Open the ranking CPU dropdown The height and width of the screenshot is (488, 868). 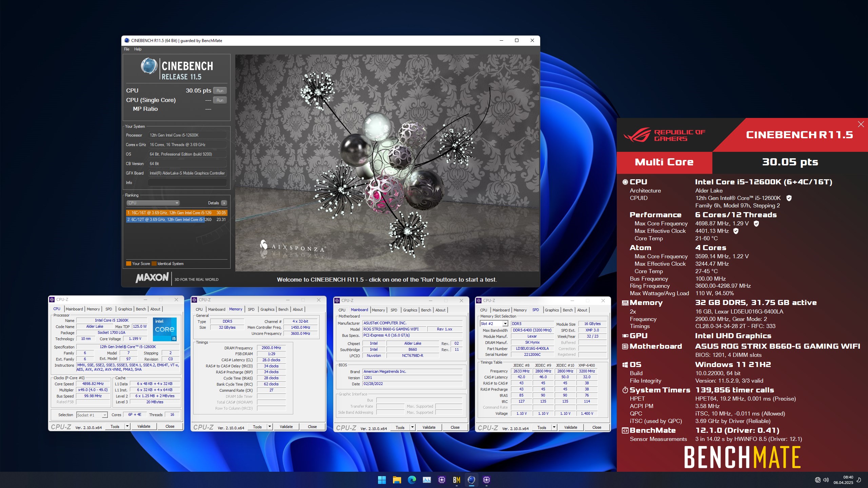(x=153, y=203)
